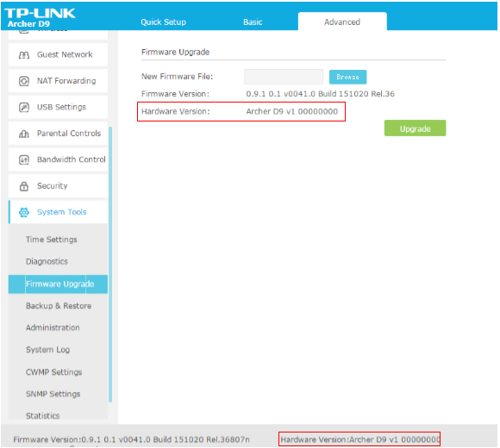Click the USB Settings icon

[24, 108]
